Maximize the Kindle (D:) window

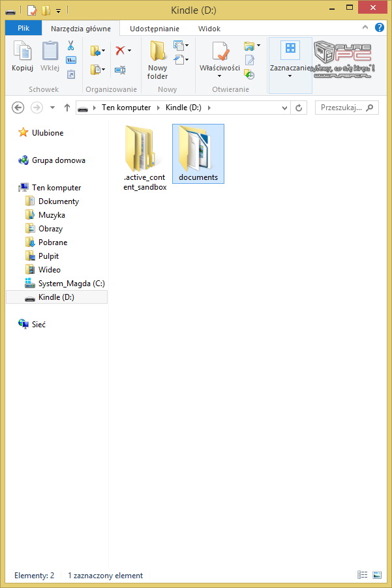pos(349,8)
